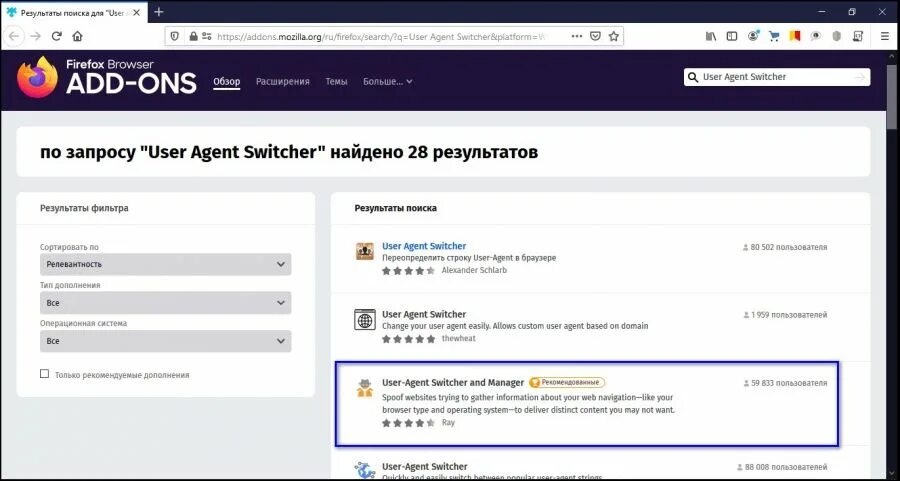900x481 pixels.
Task: Click the grey shield extension icon
Action: (837, 36)
